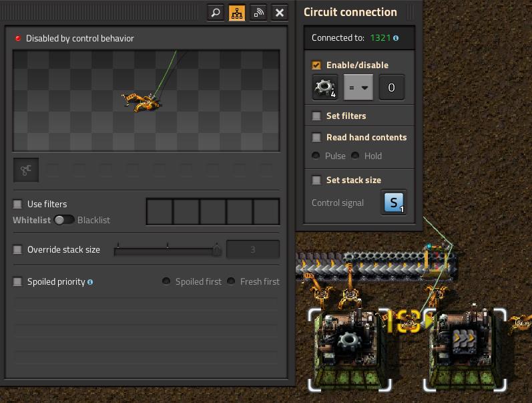Viewport: 532px width, 403px height.
Task: Open the comparator operator dropdown
Action: coord(358,88)
